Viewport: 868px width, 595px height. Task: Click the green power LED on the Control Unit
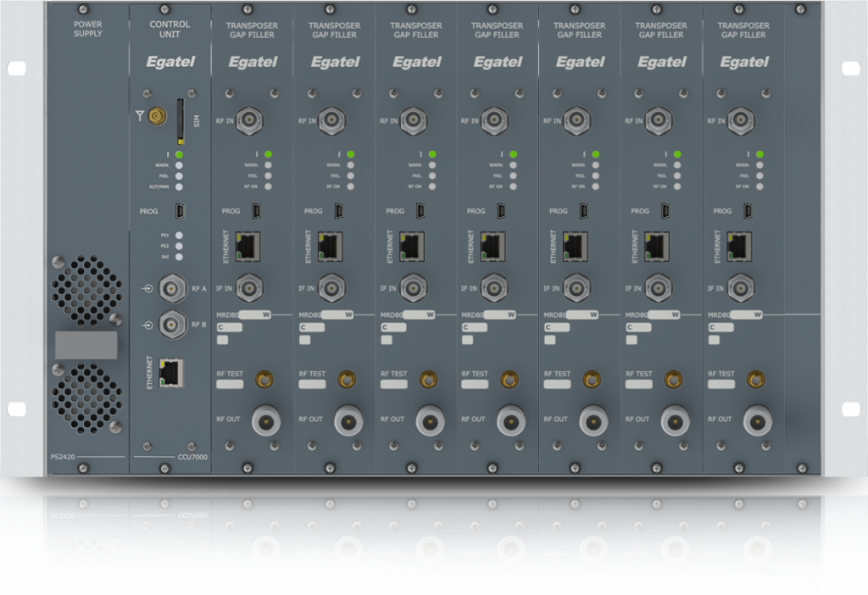(x=180, y=153)
